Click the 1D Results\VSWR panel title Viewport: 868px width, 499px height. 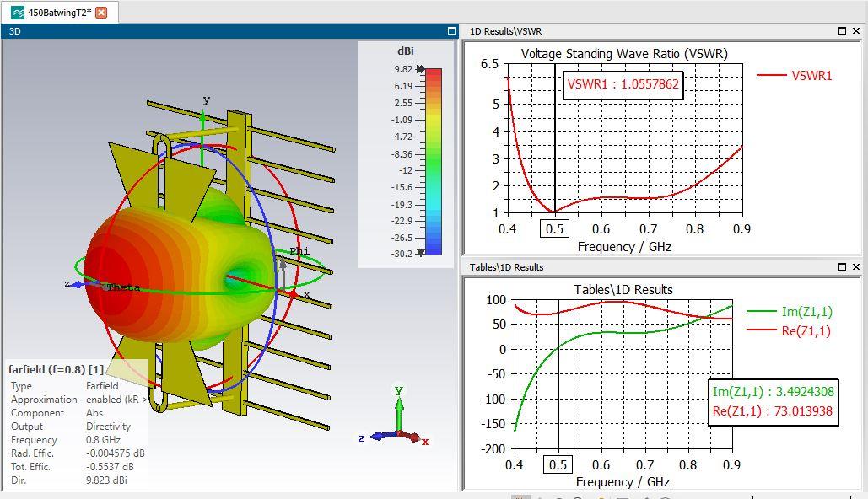pyautogui.click(x=505, y=31)
